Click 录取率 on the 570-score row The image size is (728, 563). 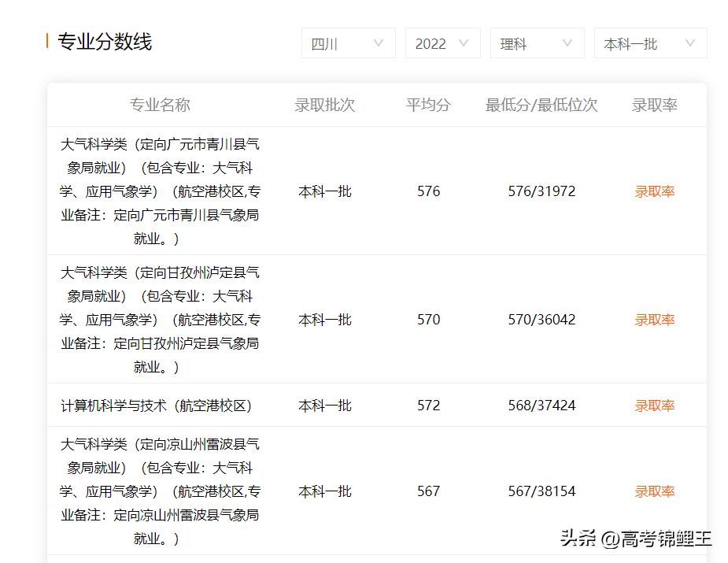pos(653,320)
